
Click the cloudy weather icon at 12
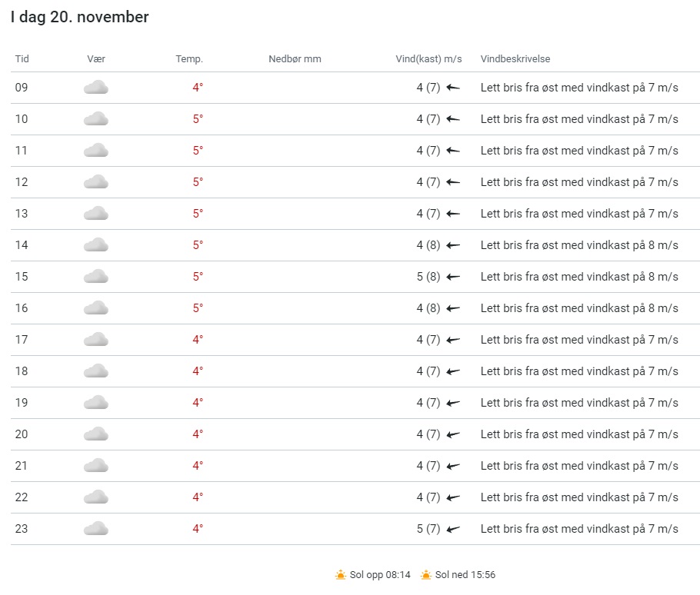pos(95,182)
